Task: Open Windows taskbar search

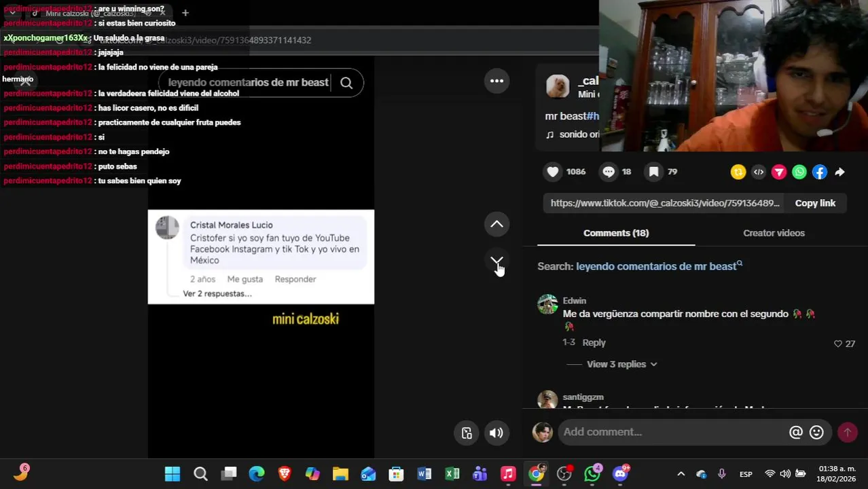Action: [200, 474]
